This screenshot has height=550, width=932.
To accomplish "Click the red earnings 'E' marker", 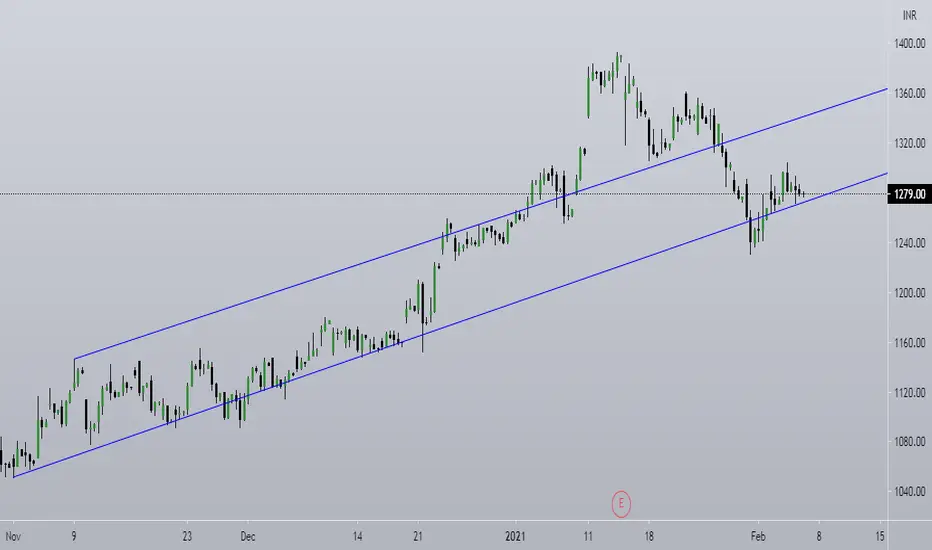I will click(x=621, y=504).
